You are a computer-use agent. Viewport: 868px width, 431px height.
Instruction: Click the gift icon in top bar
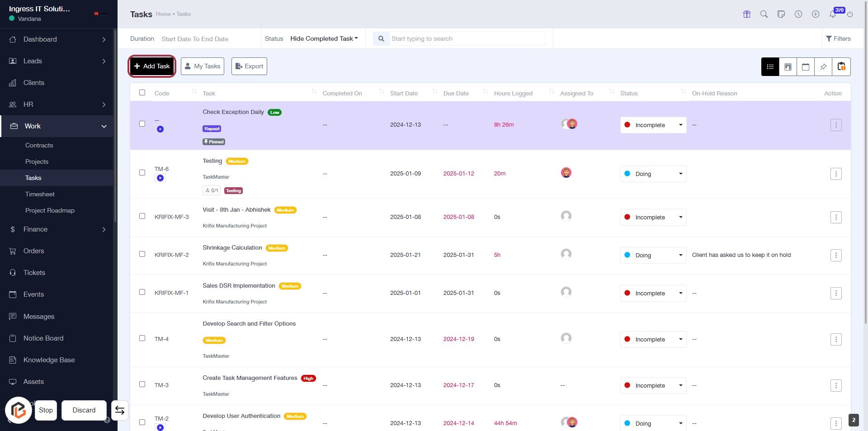coord(747,14)
